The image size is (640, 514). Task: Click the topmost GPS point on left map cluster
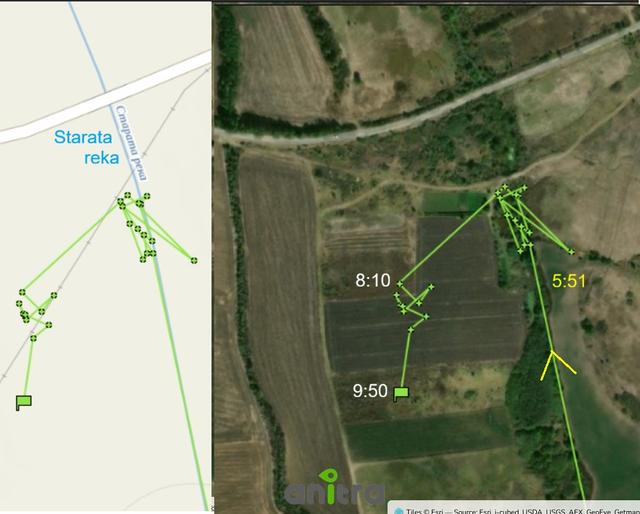127,196
